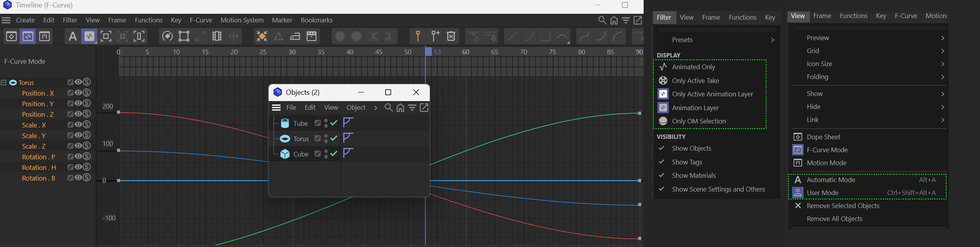Toggle solo for Rotation . B track

[x=87, y=178]
